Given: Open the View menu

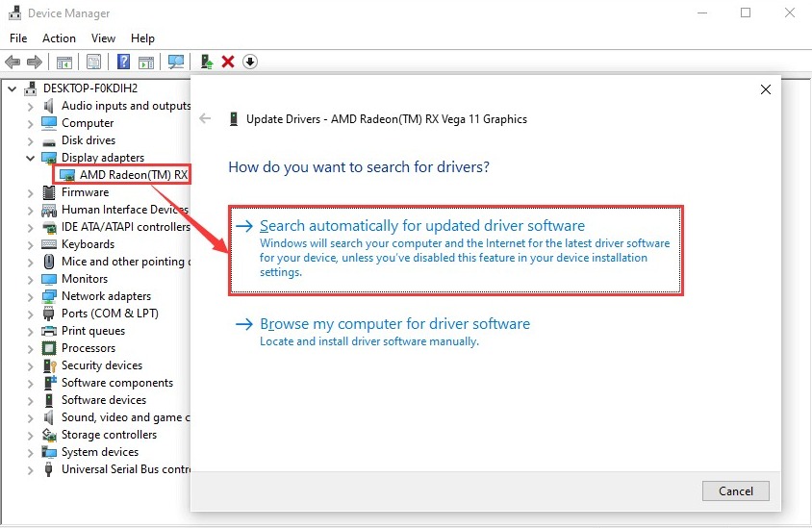Looking at the screenshot, I should [x=103, y=38].
